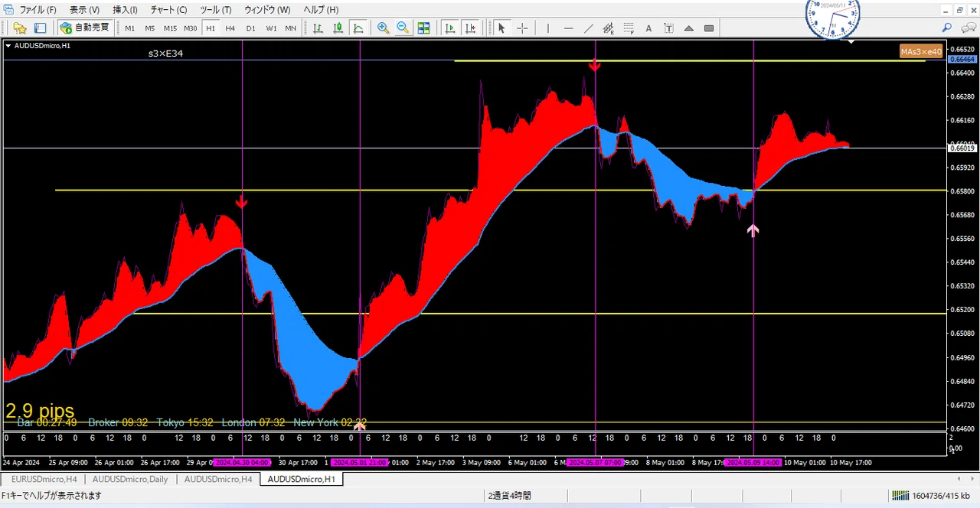
Task: Switch chart to D1 timeframe
Action: pos(250,28)
